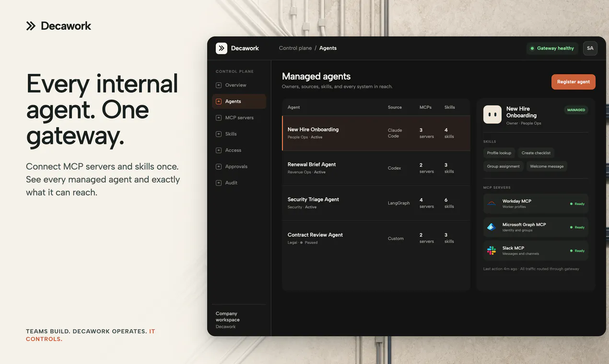
Task: Click the MCP servers sidebar icon
Action: pos(219,118)
